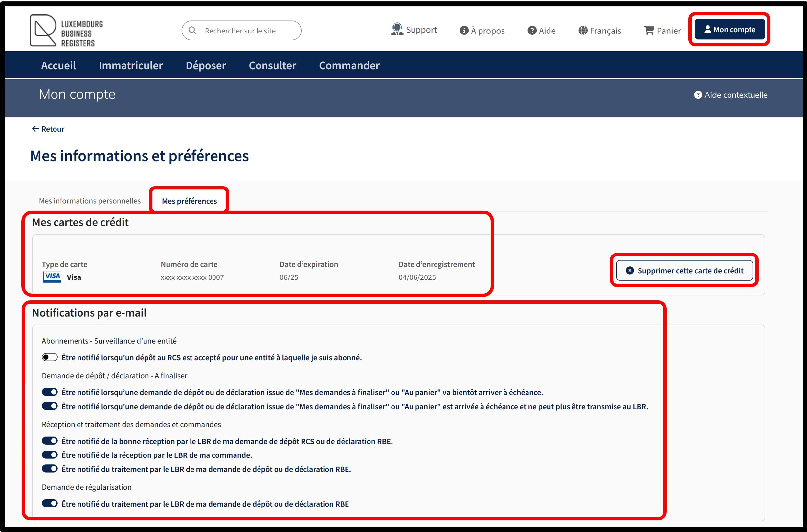Expand the Consulter navigation menu
The image size is (807, 532).
pos(272,65)
